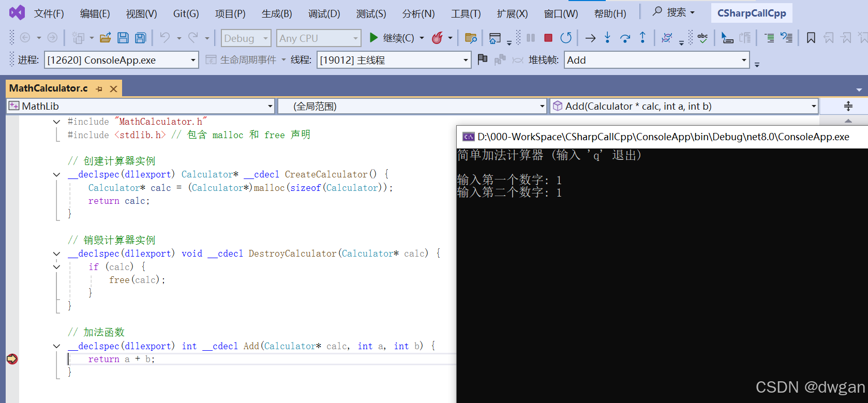The height and width of the screenshot is (403, 868).
Task: Open the 扩展(X) menu
Action: tap(513, 13)
